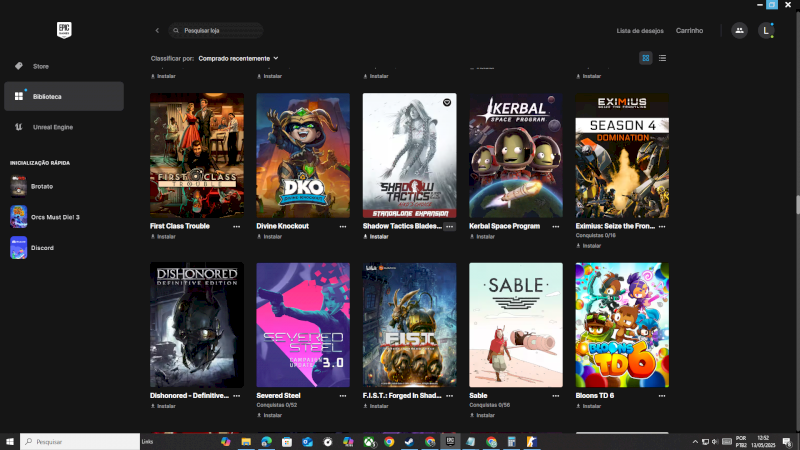Screen dimensions: 800x450
Task: Open options menu for First Class Trouble
Action: pyautogui.click(x=237, y=227)
